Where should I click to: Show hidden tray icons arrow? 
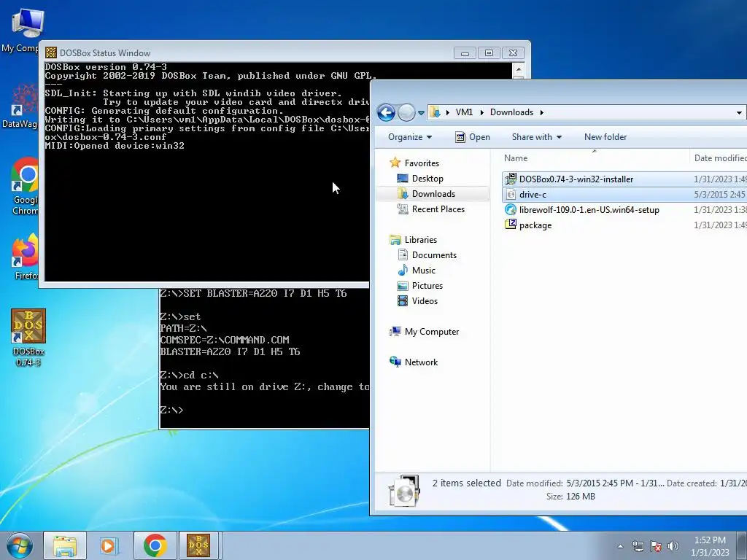pos(620,546)
